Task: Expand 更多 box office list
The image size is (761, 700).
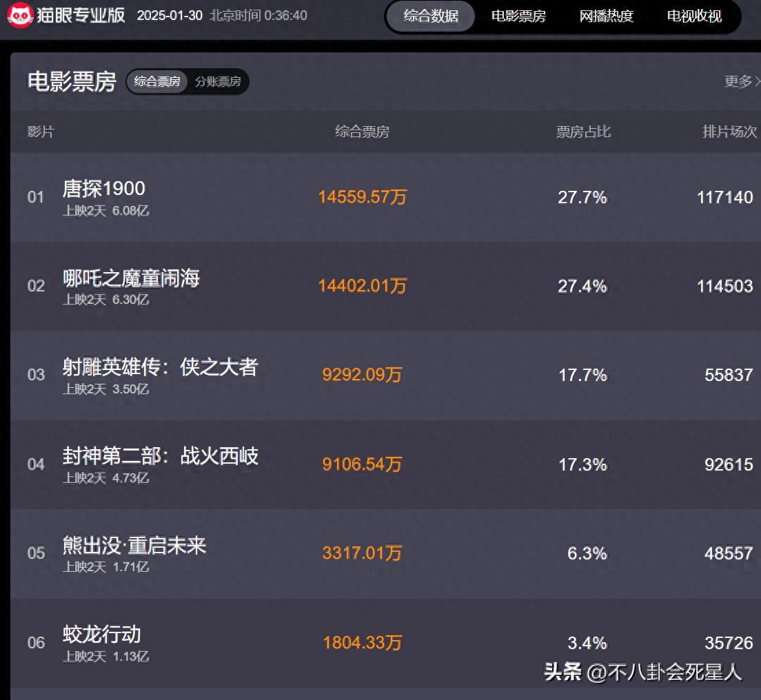Action: pyautogui.click(x=741, y=82)
